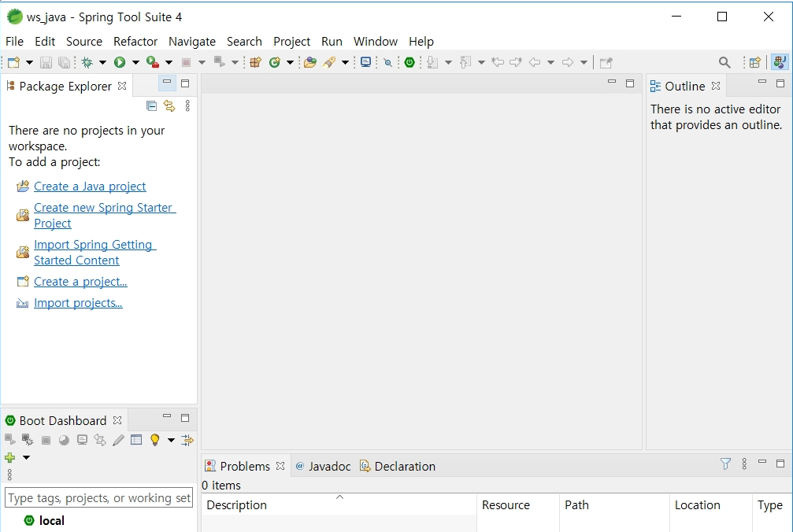Screen dimensions: 793x532
Task: Click the Import projects... link
Action: (x=78, y=303)
